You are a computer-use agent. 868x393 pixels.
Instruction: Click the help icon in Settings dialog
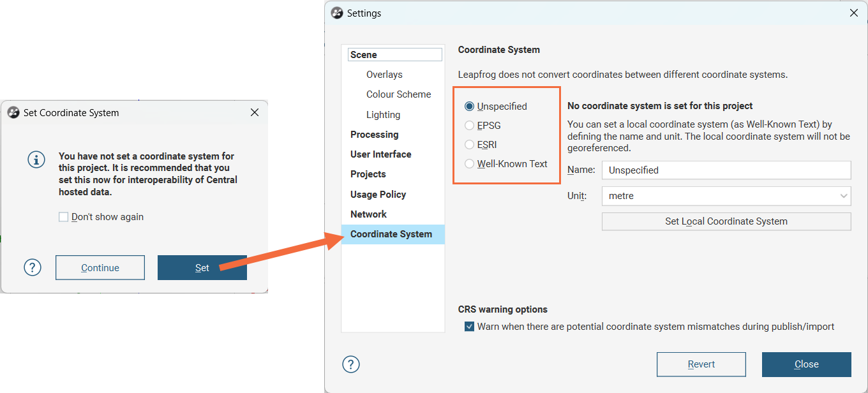click(351, 364)
